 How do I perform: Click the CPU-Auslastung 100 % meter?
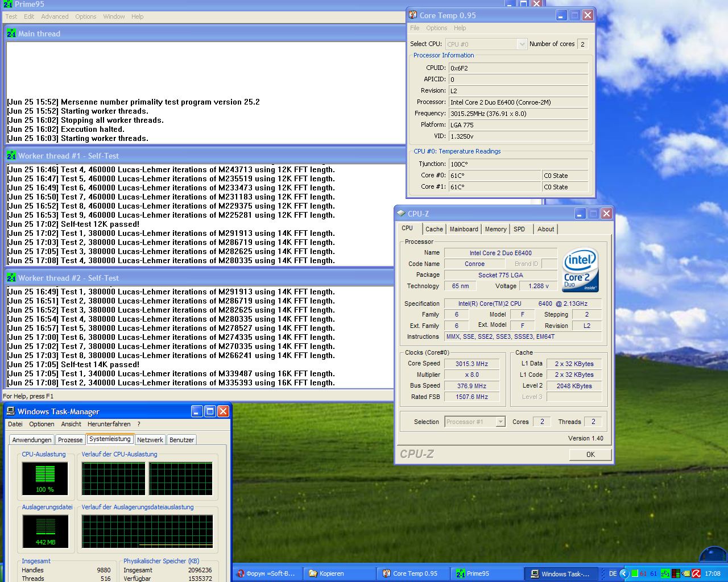click(x=45, y=479)
